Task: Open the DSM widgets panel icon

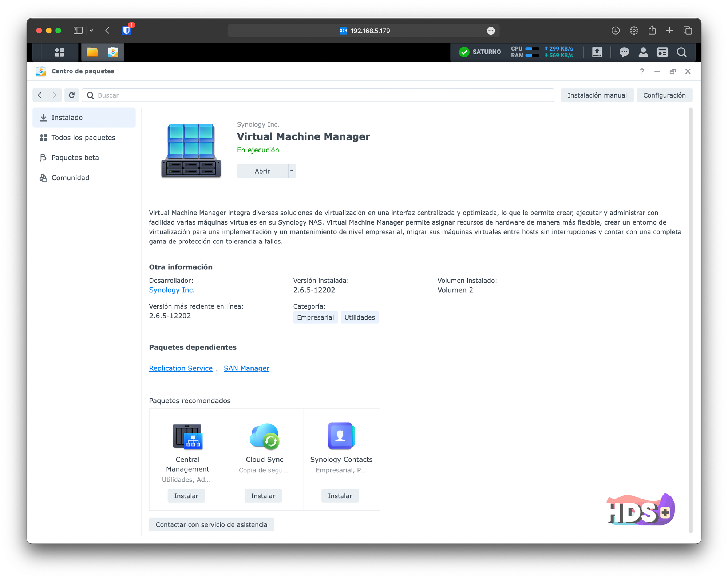Action: tap(662, 52)
